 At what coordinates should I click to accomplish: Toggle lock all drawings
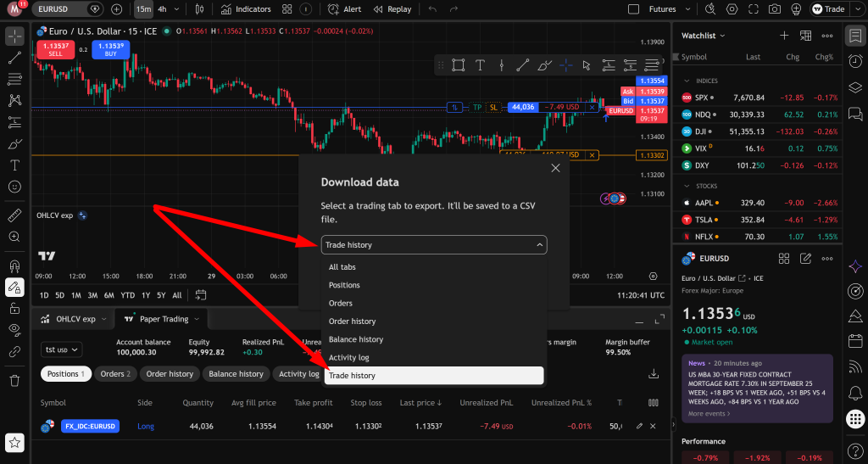15,309
